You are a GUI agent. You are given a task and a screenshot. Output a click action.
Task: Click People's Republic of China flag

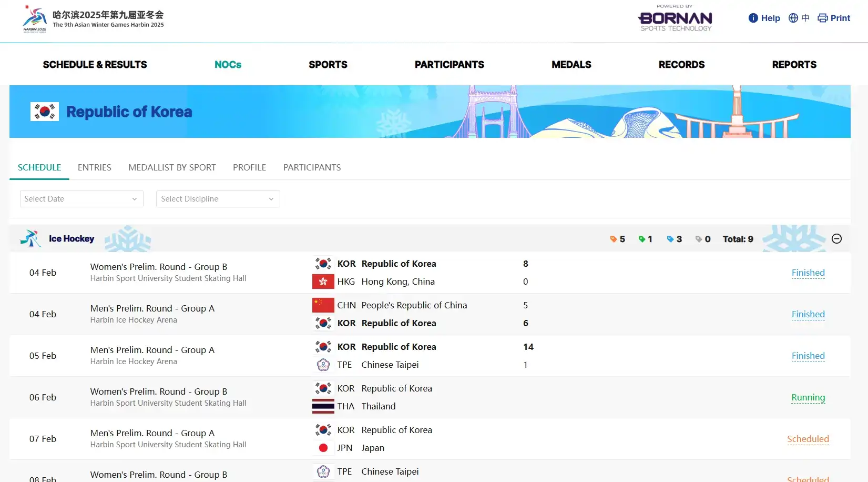point(323,305)
